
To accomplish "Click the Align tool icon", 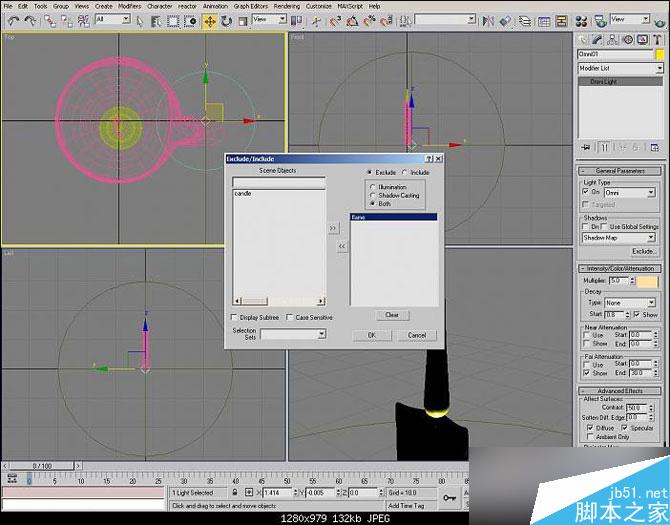I will (x=505, y=21).
